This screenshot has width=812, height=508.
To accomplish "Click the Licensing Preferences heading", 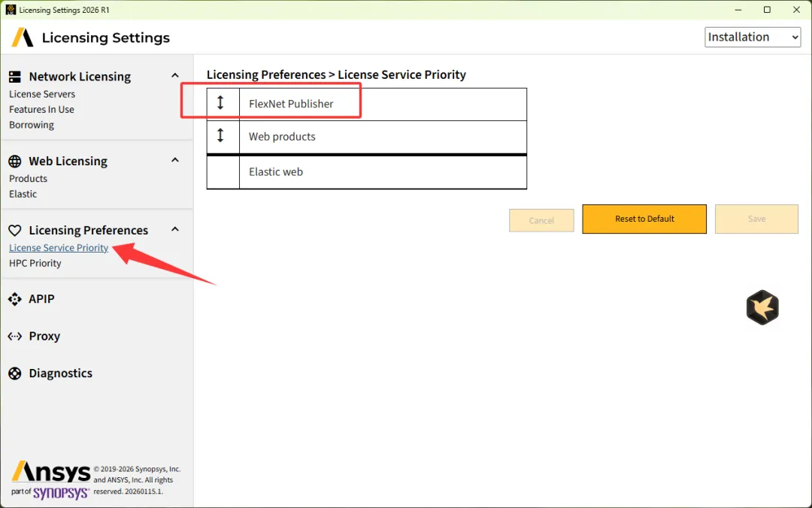I will [x=89, y=230].
